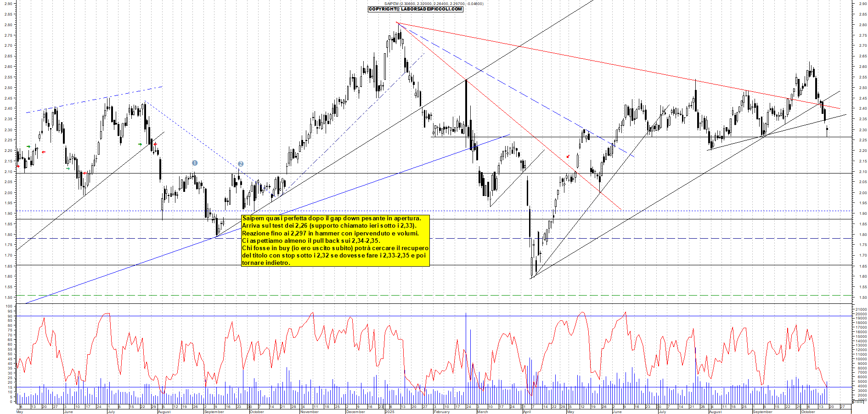Select the leftmost red arrow at chart edge
Screen dimensions: 868x414
click(18, 166)
